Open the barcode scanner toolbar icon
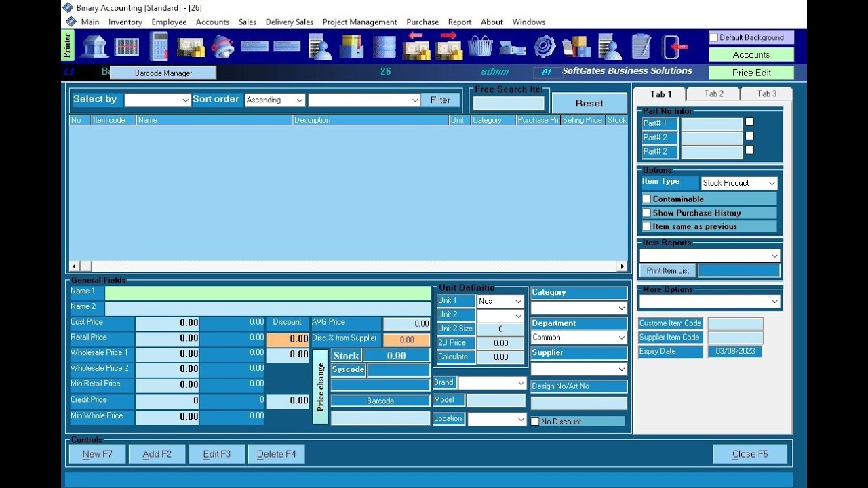Image resolution: width=868 pixels, height=488 pixels. pyautogui.click(x=127, y=46)
